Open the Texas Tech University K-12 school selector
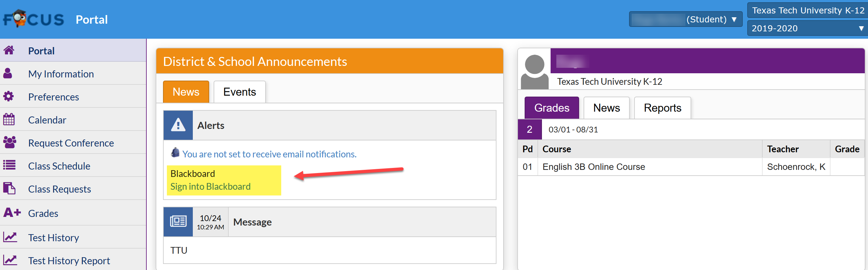The width and height of the screenshot is (868, 270). point(808,10)
